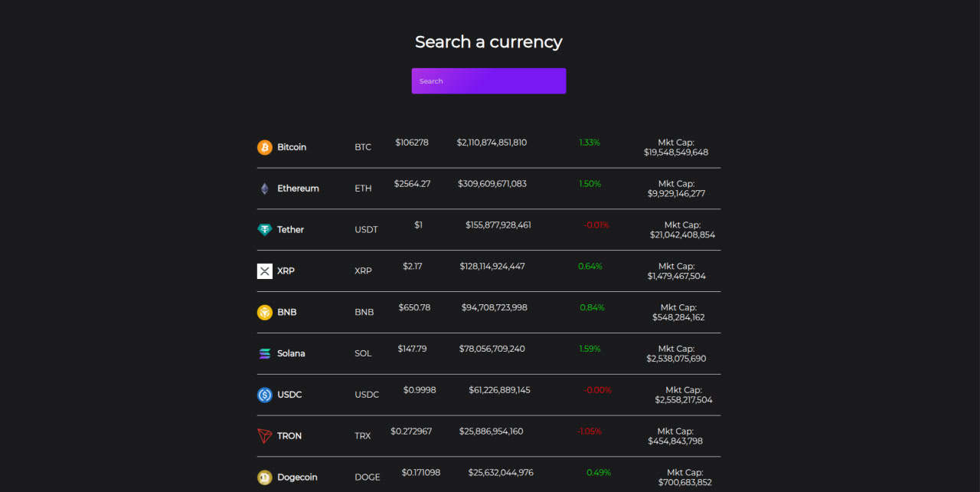Click Tether -0.01% change value

596,225
